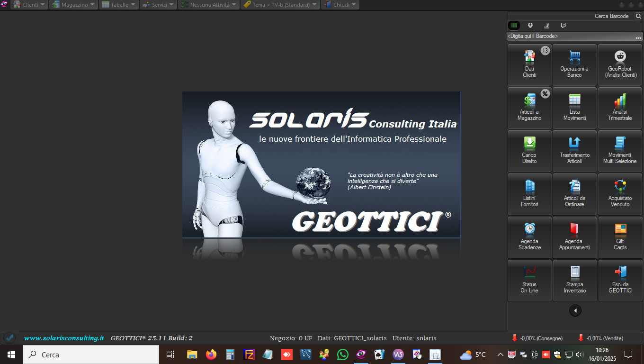644x364 pixels.
Task: Open Firefox from the taskbar
Action: (211, 355)
